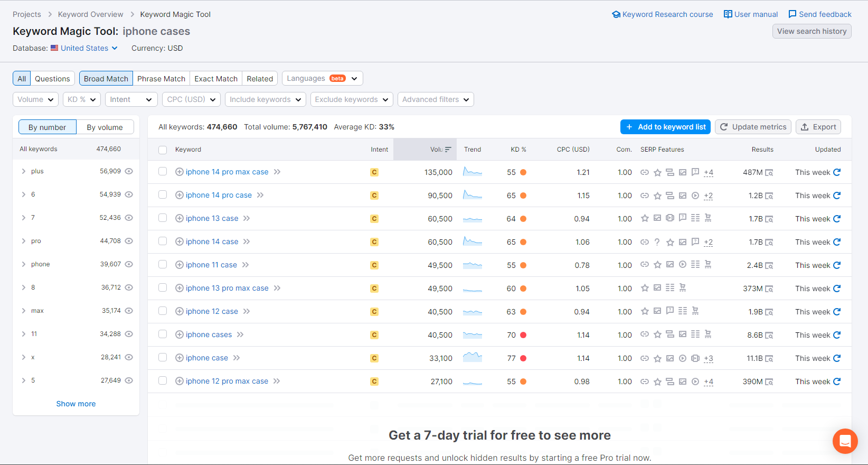This screenshot has height=465, width=868.
Task: Open the Intent filter dropdown
Action: (x=131, y=99)
